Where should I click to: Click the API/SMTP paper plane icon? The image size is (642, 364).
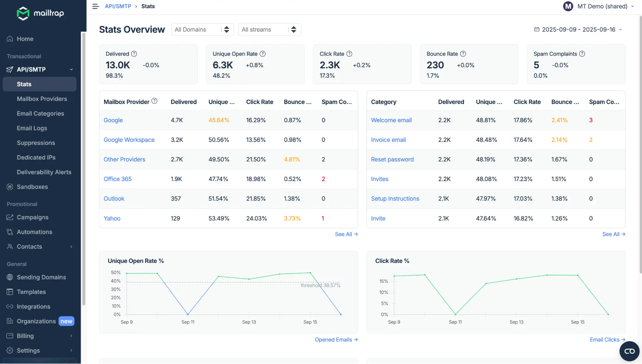point(10,69)
